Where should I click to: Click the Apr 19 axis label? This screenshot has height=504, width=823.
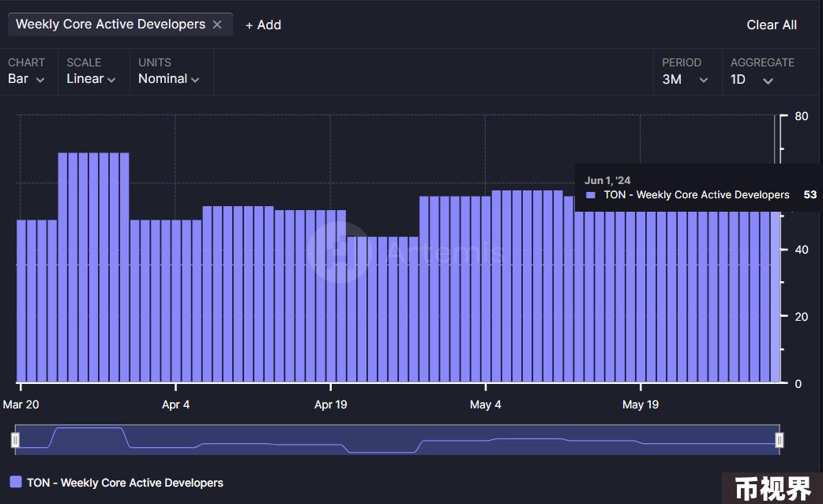[331, 404]
